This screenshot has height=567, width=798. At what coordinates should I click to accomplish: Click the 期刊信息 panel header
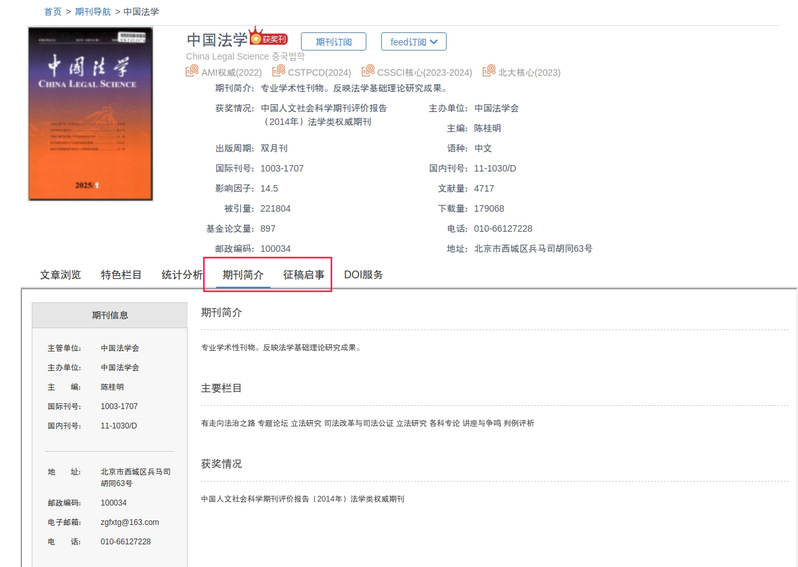[110, 315]
